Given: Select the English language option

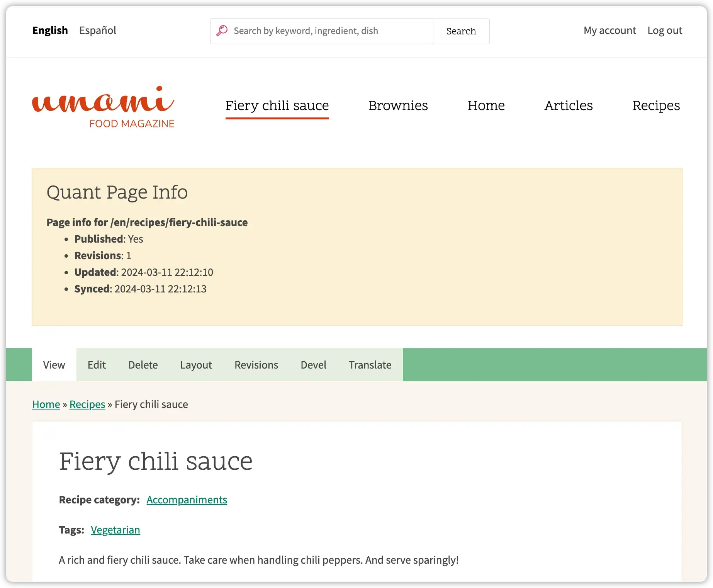Looking at the screenshot, I should click(x=49, y=31).
